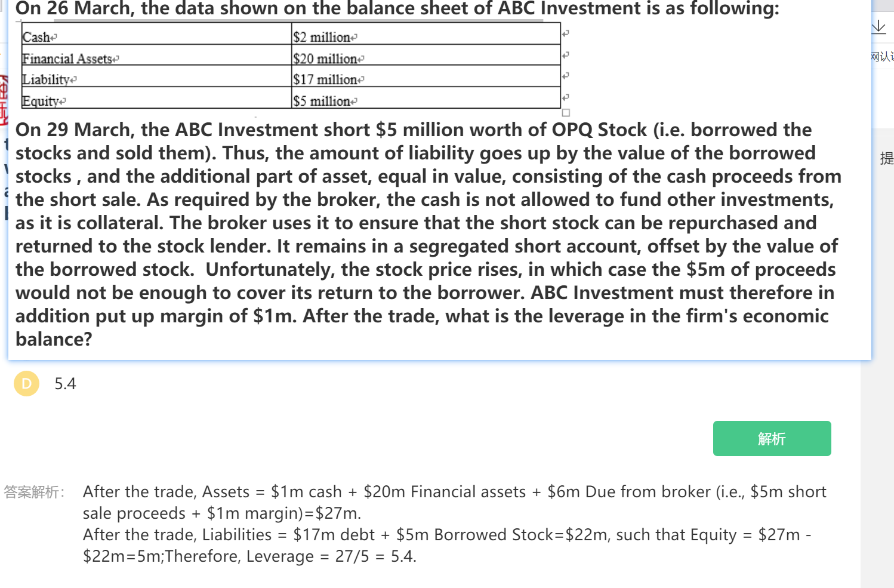Click the 答案解析 label
The height and width of the screenshot is (588, 894).
point(34,492)
